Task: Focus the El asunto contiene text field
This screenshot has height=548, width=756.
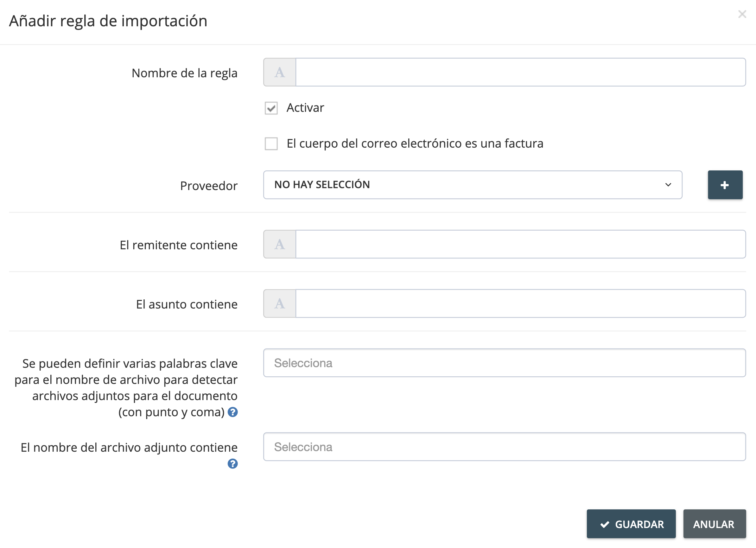Action: point(521,304)
